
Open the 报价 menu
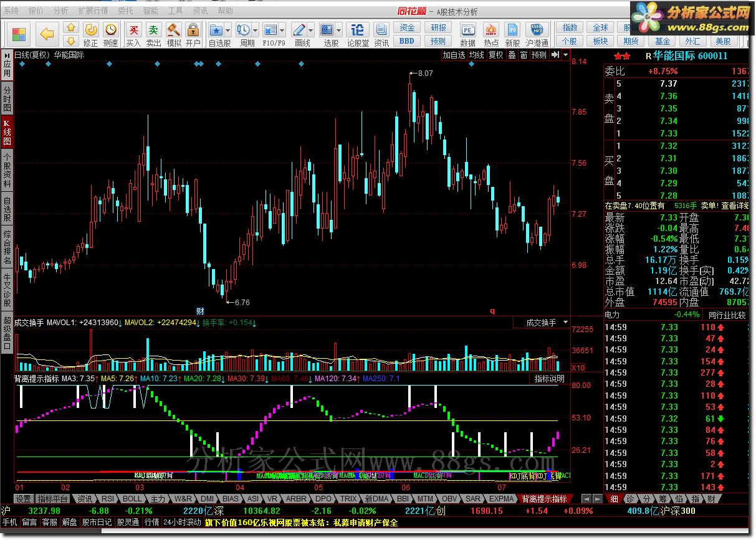click(x=36, y=11)
